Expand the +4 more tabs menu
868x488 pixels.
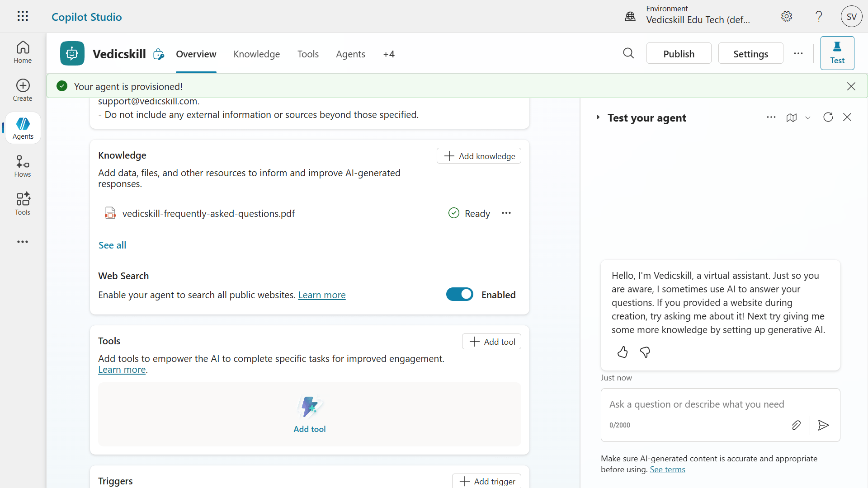[x=389, y=54]
